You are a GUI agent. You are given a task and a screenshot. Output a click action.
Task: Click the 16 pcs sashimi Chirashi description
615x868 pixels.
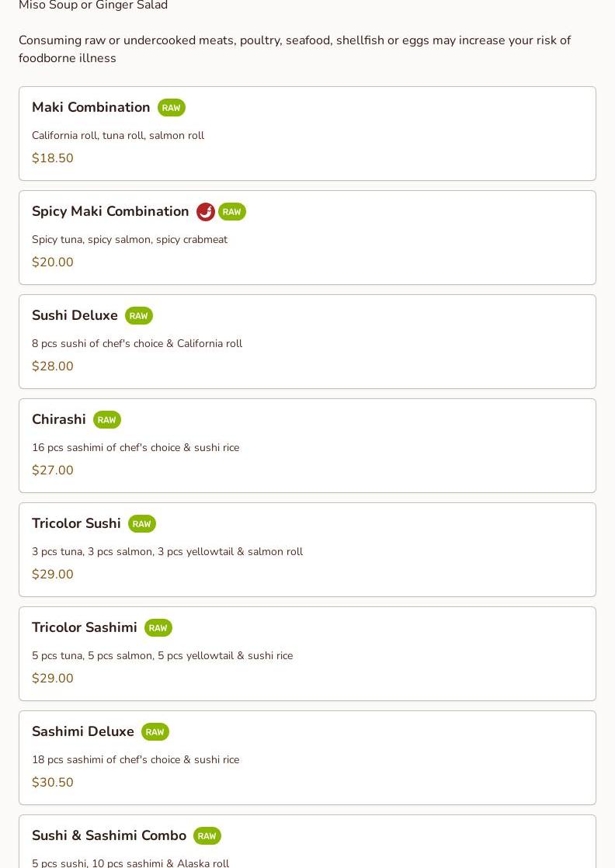point(135,448)
